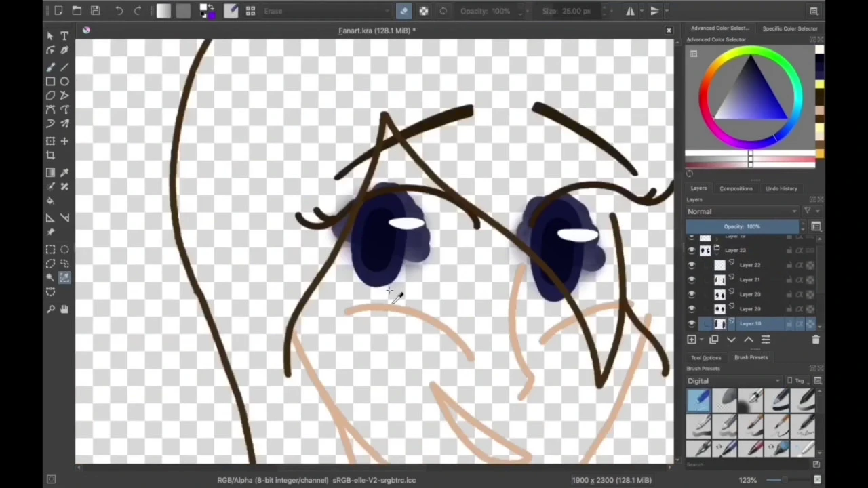
Task: Click the Layers tab
Action: tap(698, 188)
